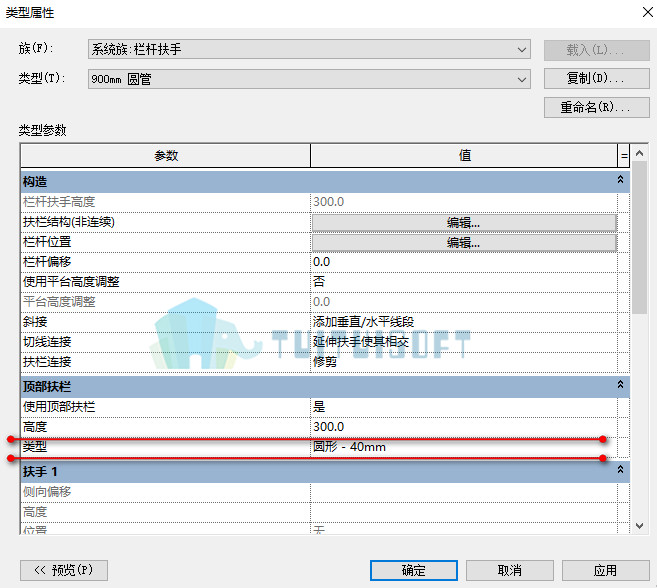Select the 顶部扶栏 高度 value 300.0
This screenshot has width=657, height=588.
point(464,427)
